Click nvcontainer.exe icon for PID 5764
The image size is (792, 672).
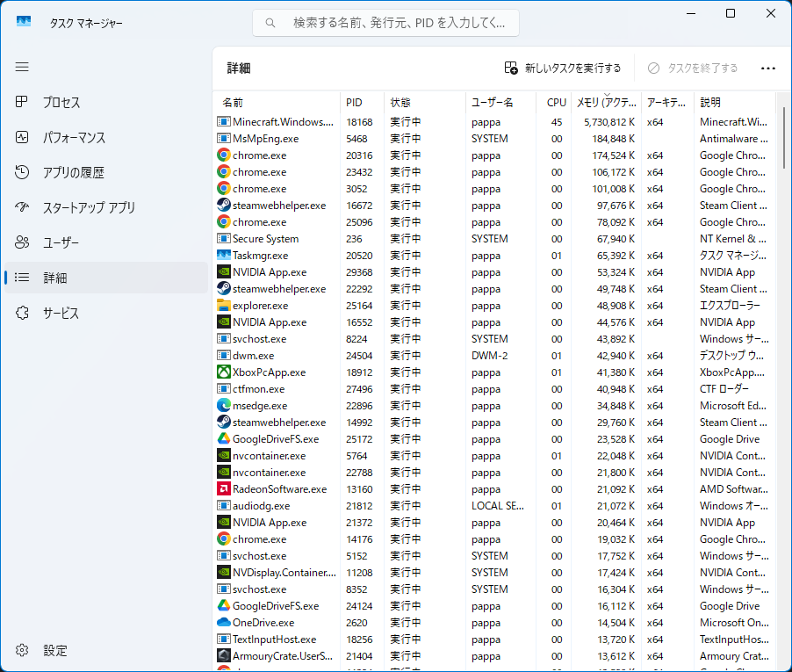(x=224, y=455)
